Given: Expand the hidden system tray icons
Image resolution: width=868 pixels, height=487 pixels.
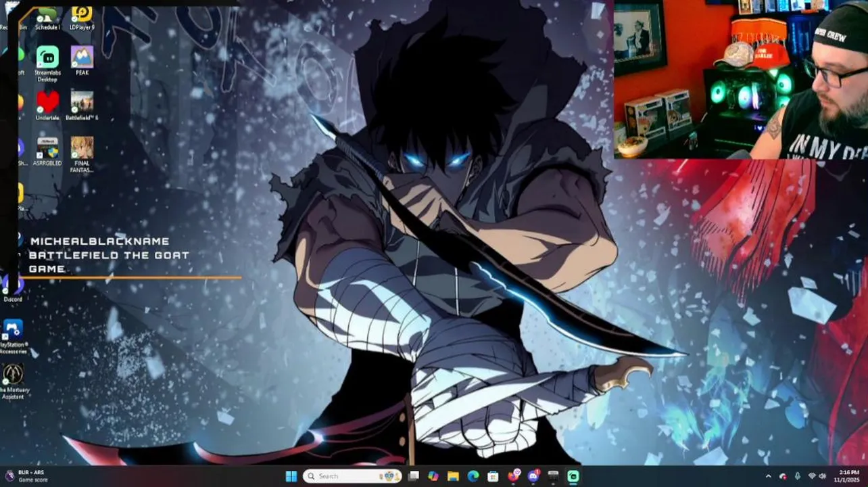Looking at the screenshot, I should click(768, 476).
